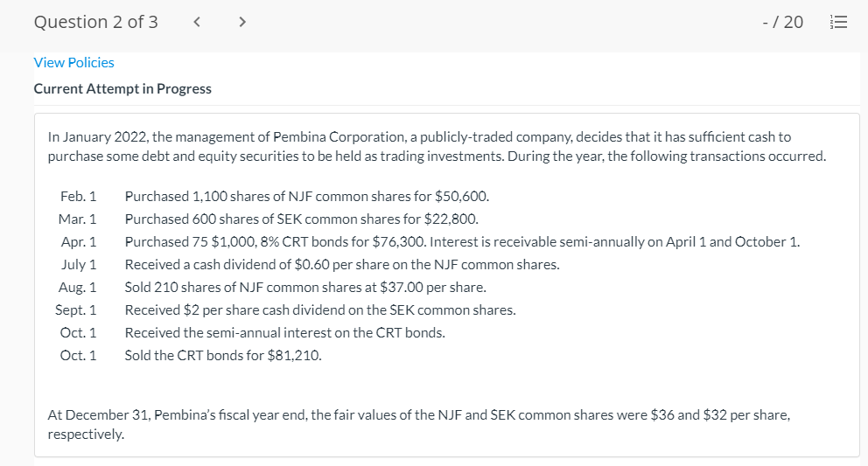Click the December 31 fair values paragraph
This screenshot has height=466, width=868.
[x=418, y=423]
